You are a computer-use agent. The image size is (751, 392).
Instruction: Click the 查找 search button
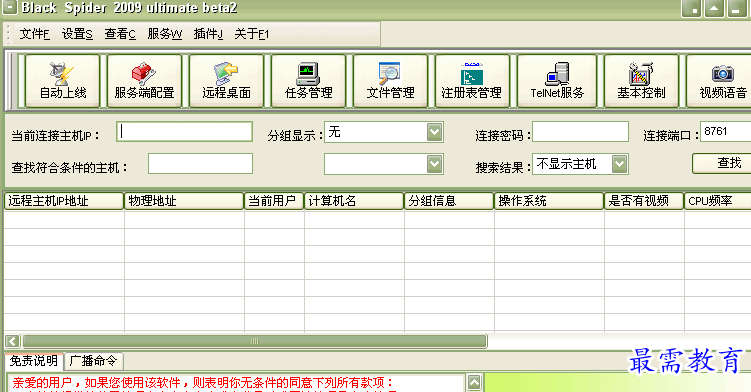pos(722,163)
